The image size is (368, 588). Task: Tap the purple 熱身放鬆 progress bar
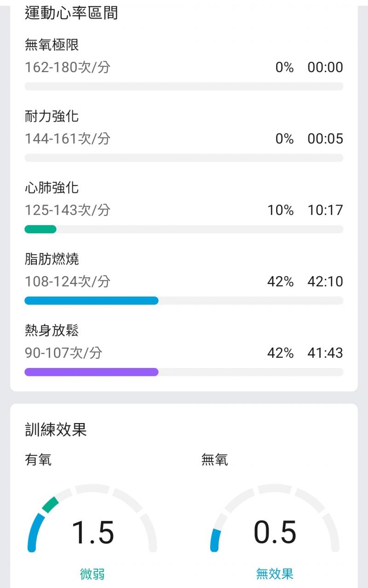click(91, 372)
